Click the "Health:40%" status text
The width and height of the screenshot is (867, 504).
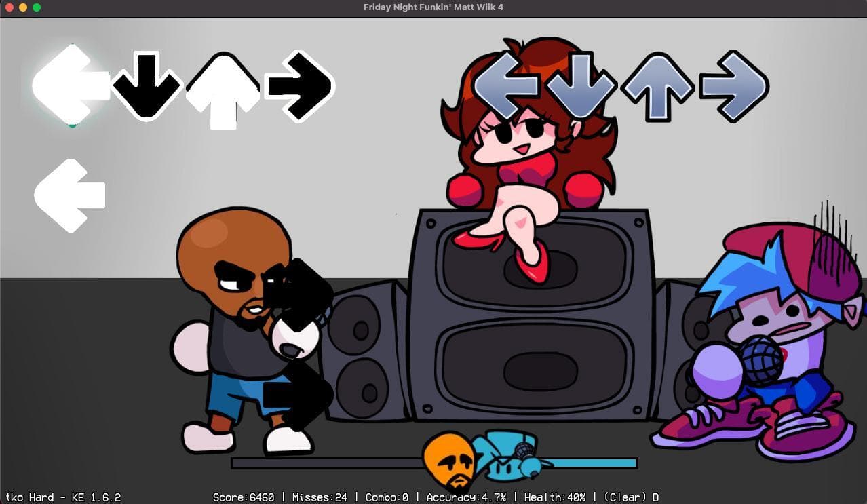tap(556, 497)
